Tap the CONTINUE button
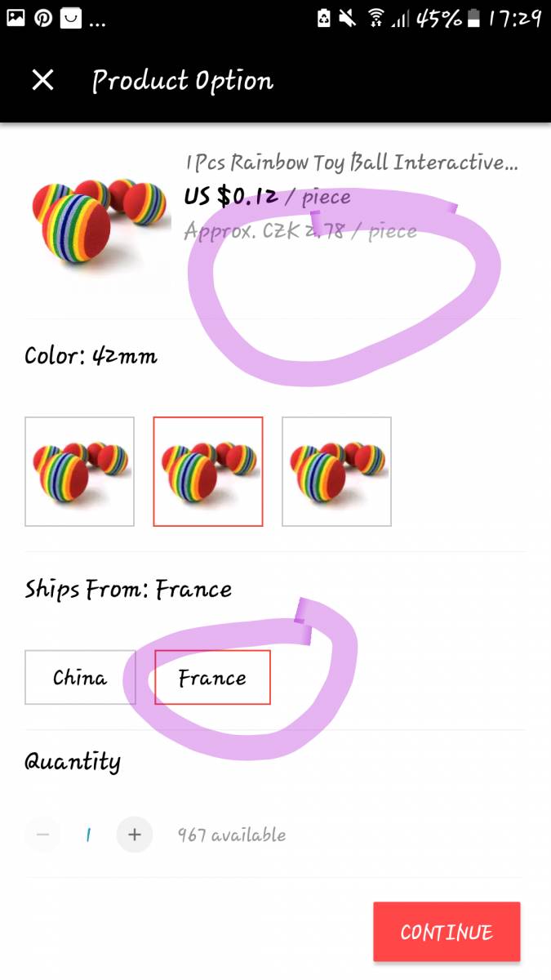 pyautogui.click(x=447, y=932)
